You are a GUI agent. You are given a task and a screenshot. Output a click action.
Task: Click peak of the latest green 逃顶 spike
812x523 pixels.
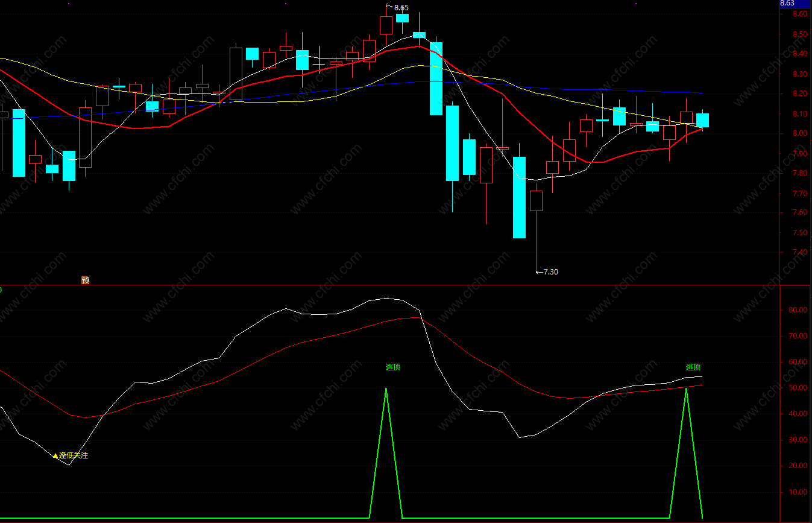coord(686,388)
